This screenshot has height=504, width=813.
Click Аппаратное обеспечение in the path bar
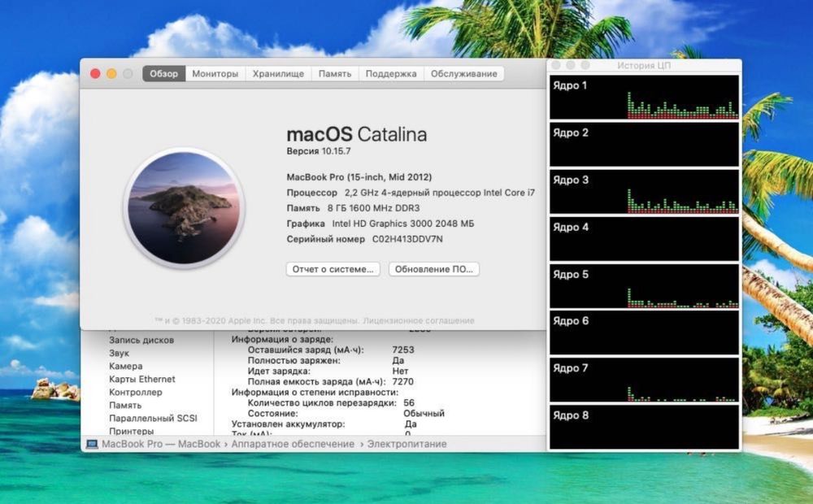[293, 445]
